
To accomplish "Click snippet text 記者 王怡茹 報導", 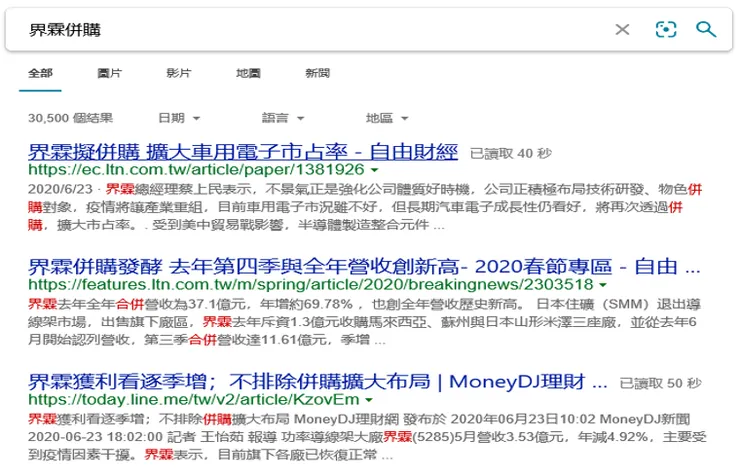I will pos(222,437).
